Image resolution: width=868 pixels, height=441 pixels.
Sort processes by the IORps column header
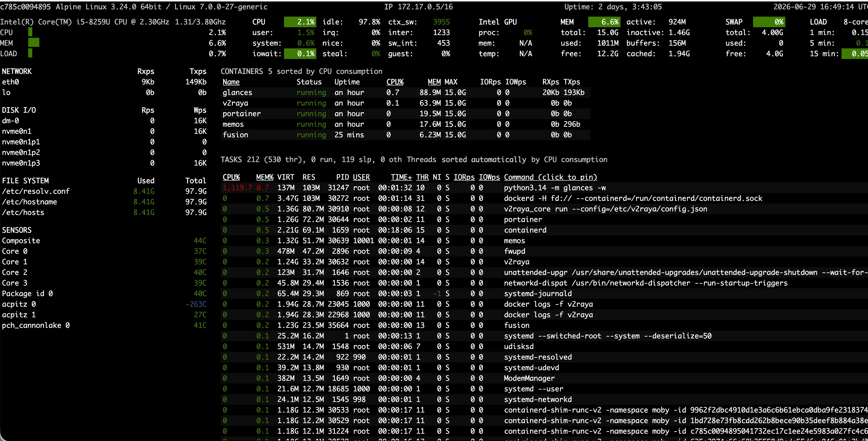464,177
